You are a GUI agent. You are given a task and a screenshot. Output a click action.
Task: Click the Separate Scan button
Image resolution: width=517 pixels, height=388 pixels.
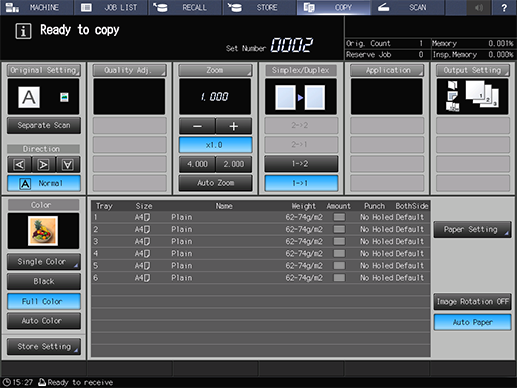44,125
